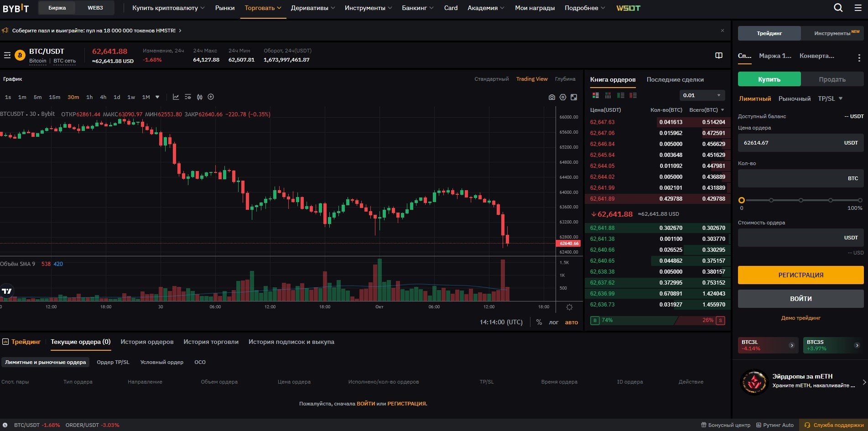Click the buy/sell ratio bar
868x431 pixels.
click(657, 321)
